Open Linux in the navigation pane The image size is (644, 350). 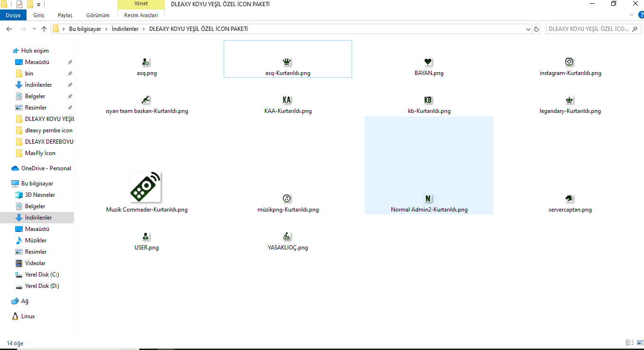[x=28, y=316]
